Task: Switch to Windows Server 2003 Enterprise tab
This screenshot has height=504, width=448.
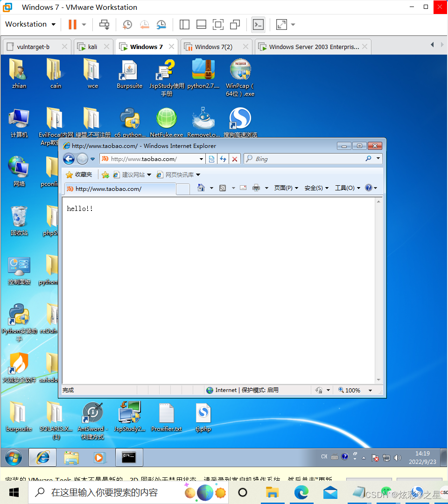Action: click(314, 47)
